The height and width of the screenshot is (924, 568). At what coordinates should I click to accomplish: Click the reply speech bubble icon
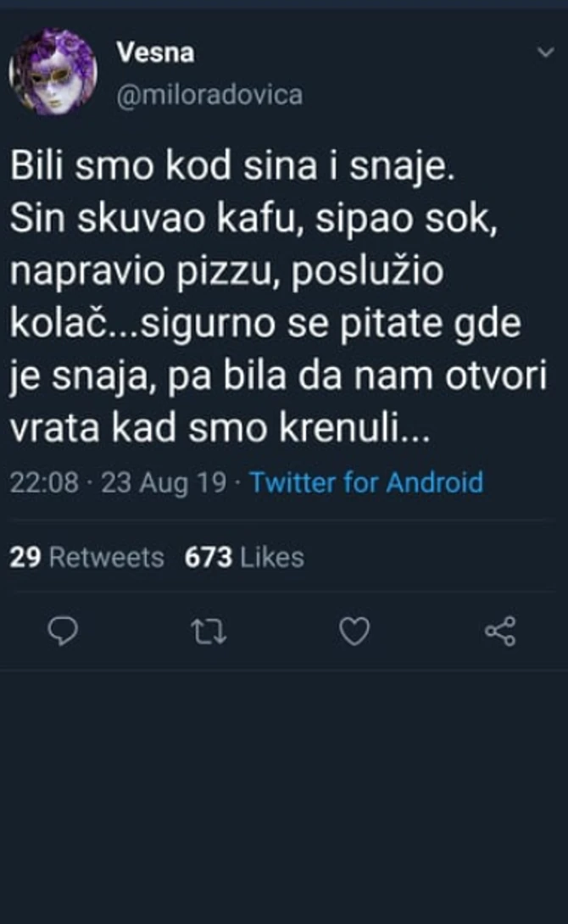pyautogui.click(x=63, y=631)
